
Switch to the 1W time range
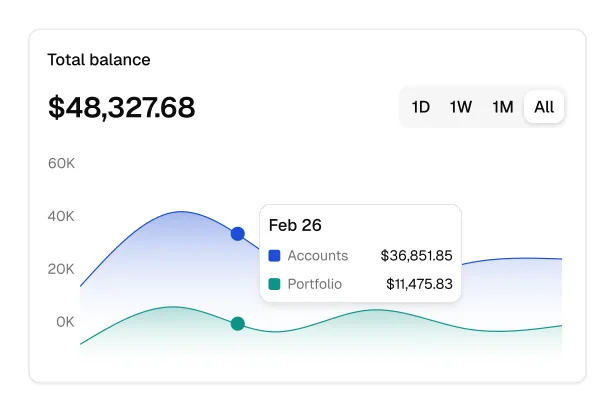click(461, 107)
